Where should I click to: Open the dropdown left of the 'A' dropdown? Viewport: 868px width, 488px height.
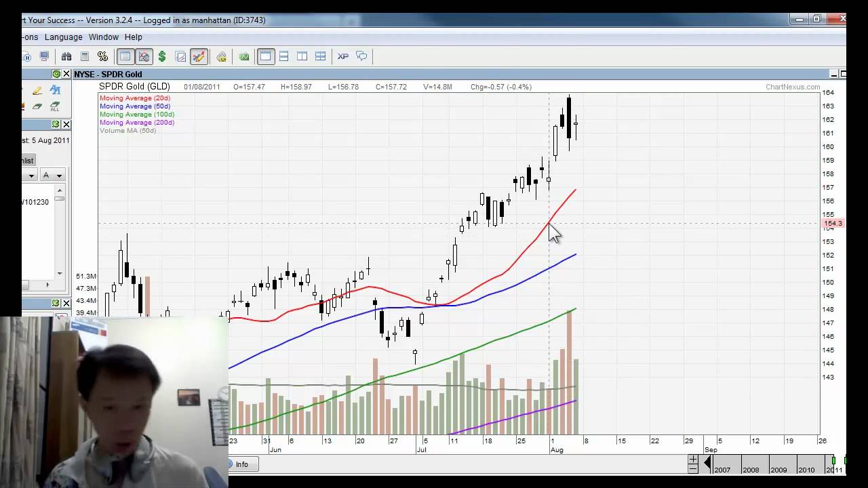[x=29, y=176]
